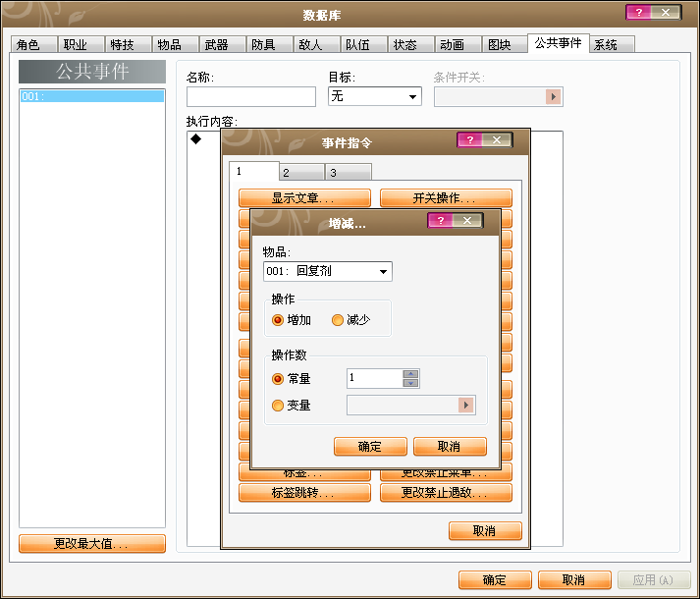Screen dimensions: 700x599
Task: Open the 物品 database tab
Action: click(x=176, y=44)
